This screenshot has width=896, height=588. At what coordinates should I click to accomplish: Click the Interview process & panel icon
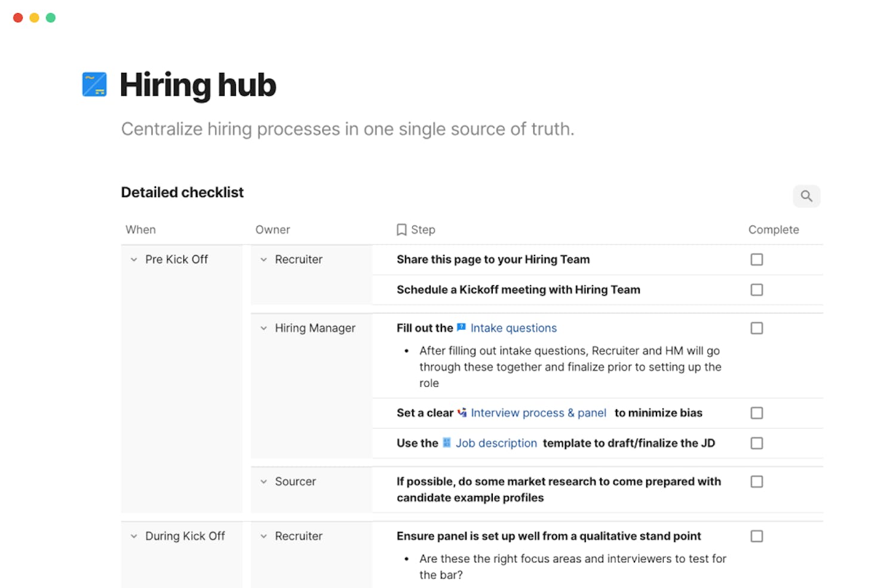point(462,412)
